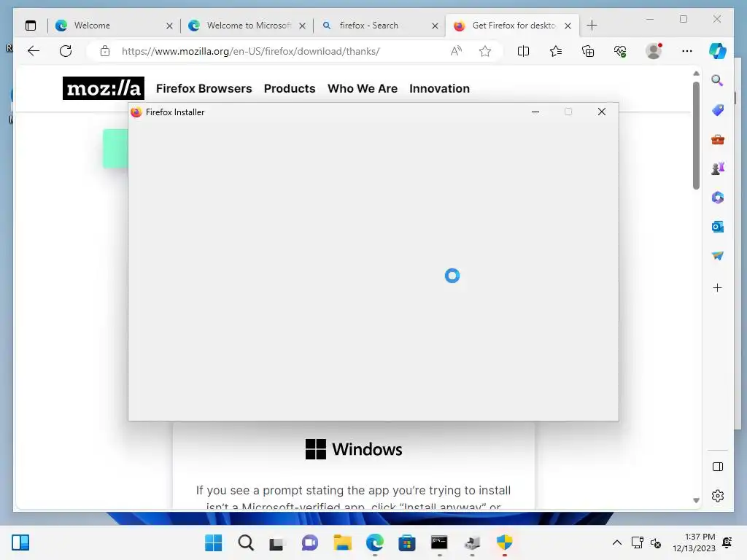Close the first Welcome tab

click(169, 26)
